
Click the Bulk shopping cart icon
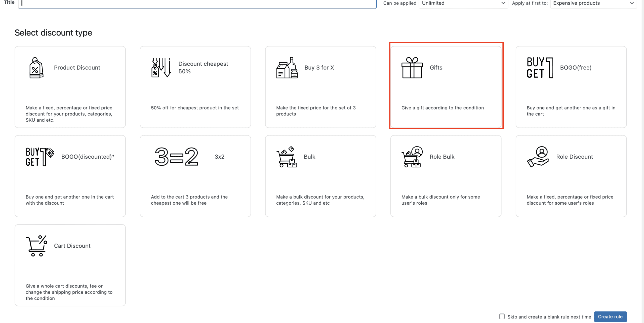coord(287,157)
